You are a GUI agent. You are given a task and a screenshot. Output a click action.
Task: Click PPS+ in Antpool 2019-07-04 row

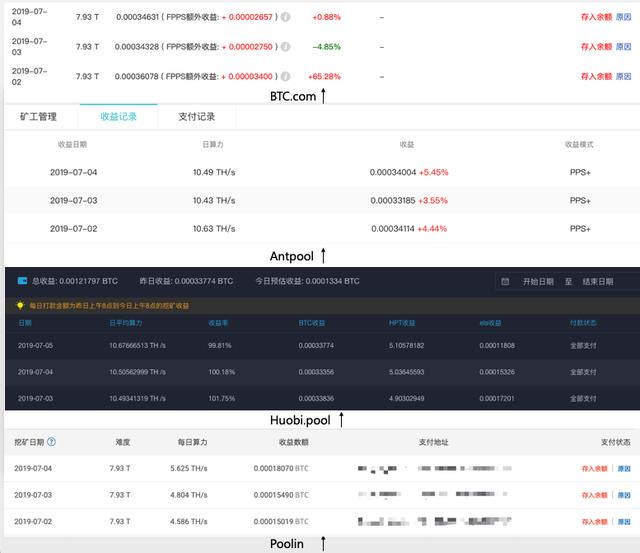click(580, 172)
